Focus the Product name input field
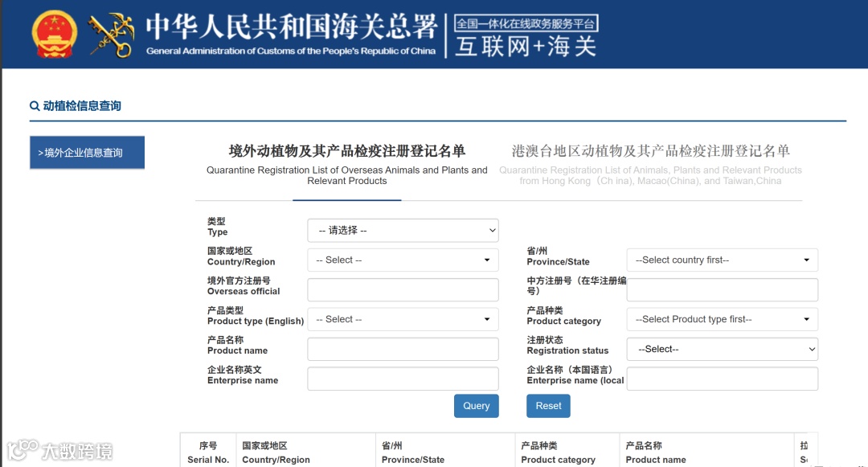868x467 pixels. pyautogui.click(x=403, y=349)
